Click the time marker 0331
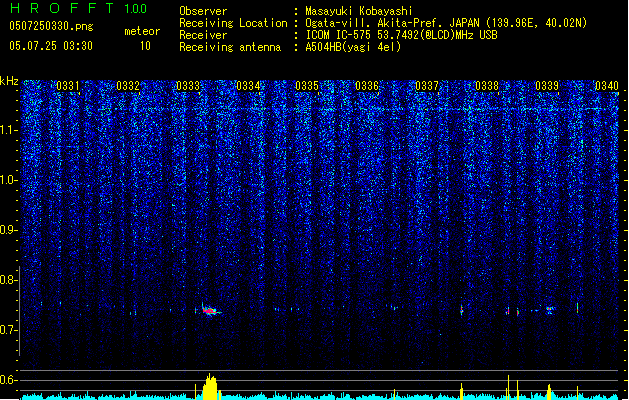The width and height of the screenshot is (629, 400). tap(67, 86)
